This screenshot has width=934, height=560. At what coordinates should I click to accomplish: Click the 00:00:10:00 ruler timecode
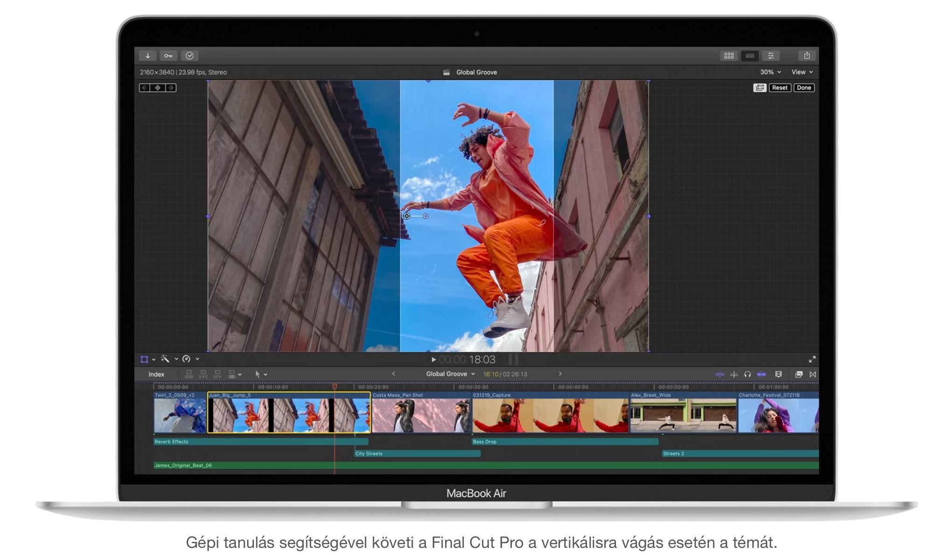pyautogui.click(x=273, y=387)
